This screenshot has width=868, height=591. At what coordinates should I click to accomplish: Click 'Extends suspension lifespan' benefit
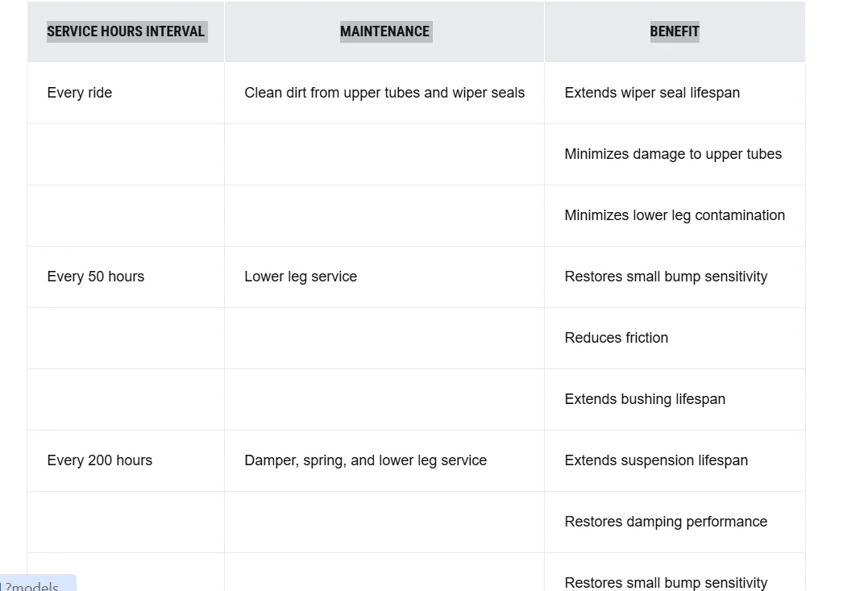tap(656, 460)
